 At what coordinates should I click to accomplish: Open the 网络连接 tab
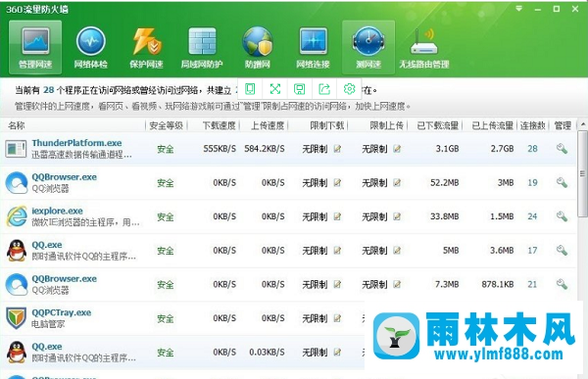point(313,47)
